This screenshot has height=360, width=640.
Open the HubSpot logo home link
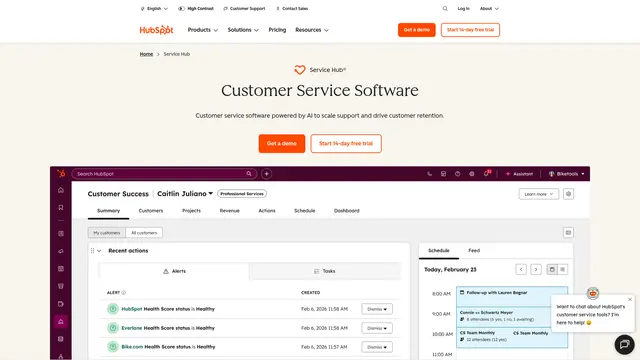click(156, 30)
